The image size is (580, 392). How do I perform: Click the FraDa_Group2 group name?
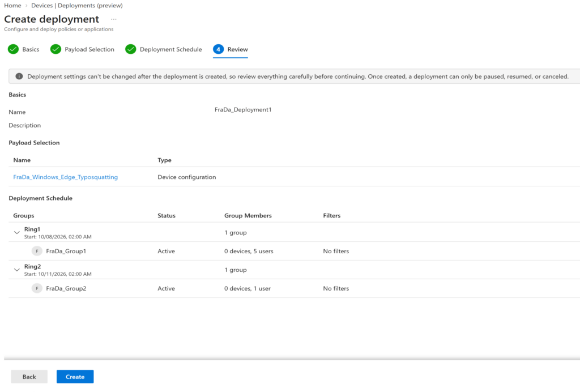[66, 288]
